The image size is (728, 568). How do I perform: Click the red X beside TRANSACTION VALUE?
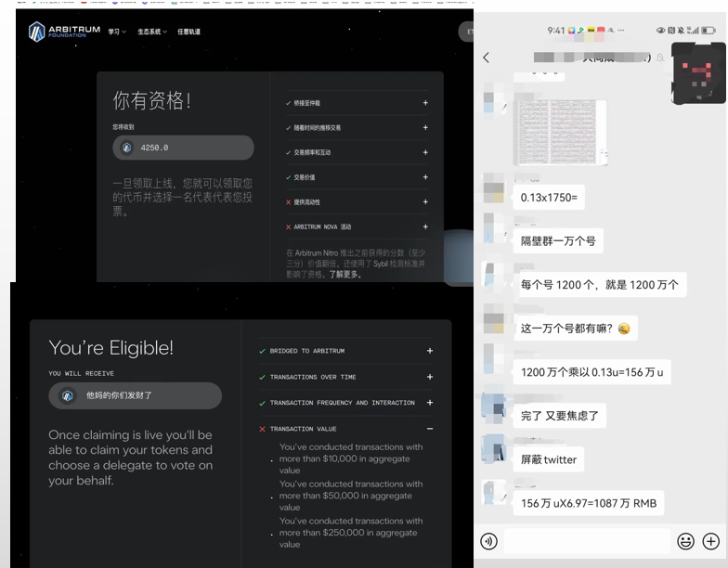click(x=262, y=429)
